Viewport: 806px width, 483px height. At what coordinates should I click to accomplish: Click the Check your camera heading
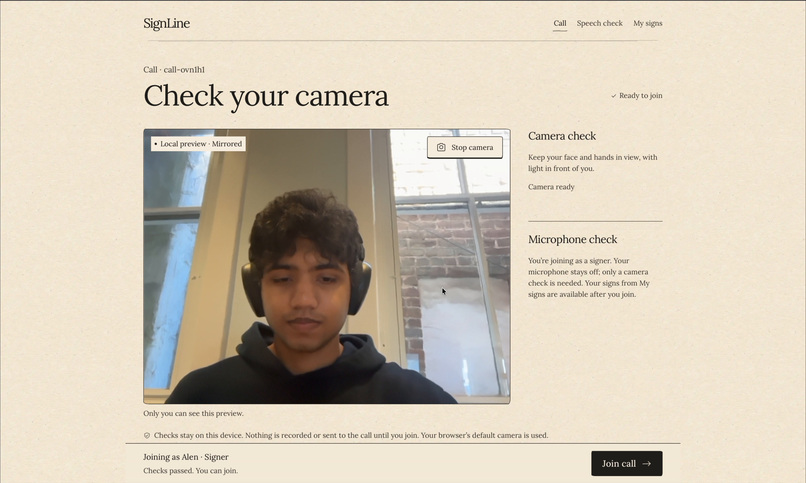point(266,96)
